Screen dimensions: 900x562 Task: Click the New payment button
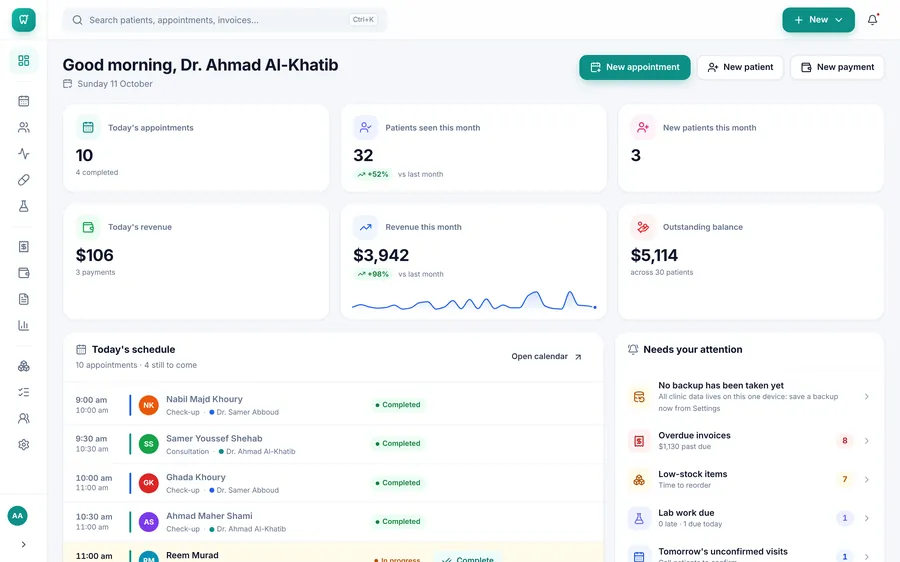click(837, 67)
